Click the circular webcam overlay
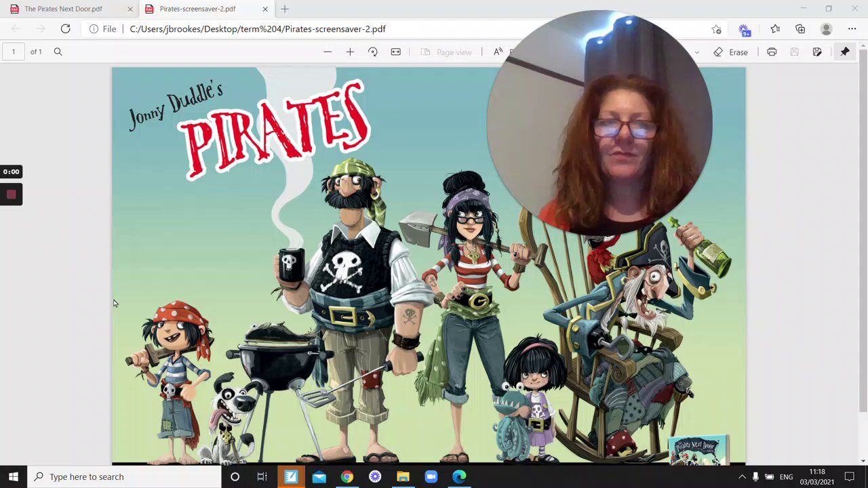This screenshot has width=868, height=488. pos(599,123)
